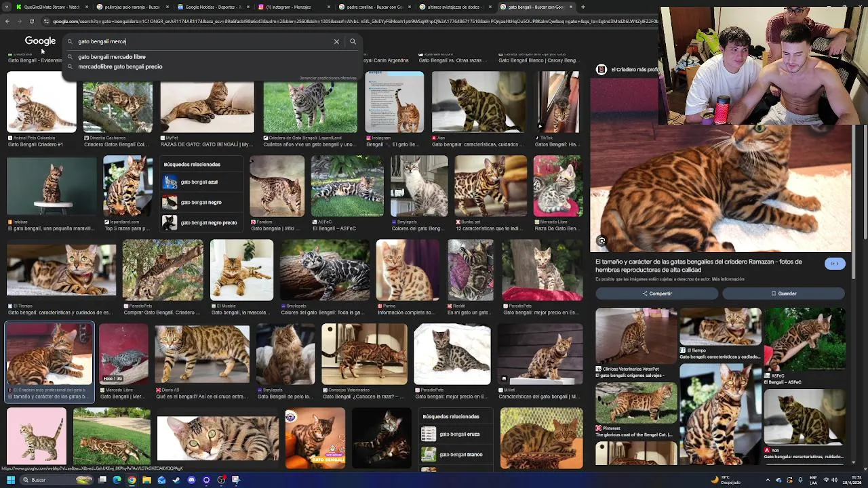Image resolution: width=868 pixels, height=488 pixels.
Task: Open a new browser tab with plus
Action: pos(583,7)
